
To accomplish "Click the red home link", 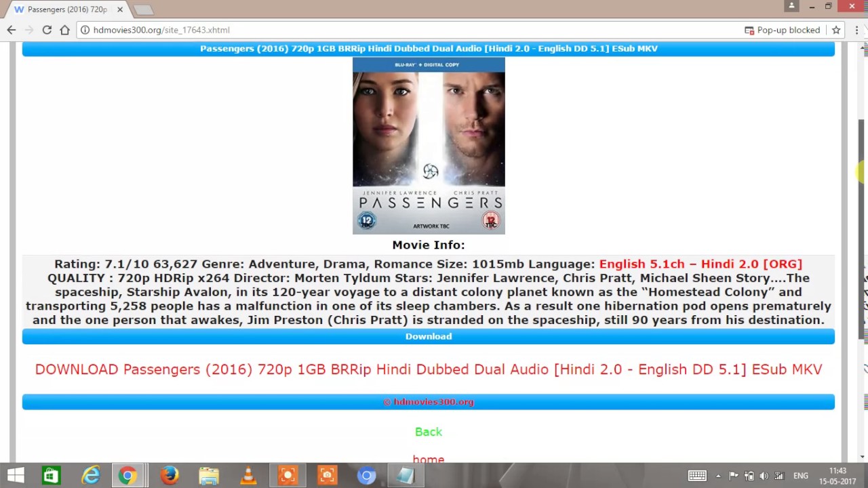I will coord(429,460).
